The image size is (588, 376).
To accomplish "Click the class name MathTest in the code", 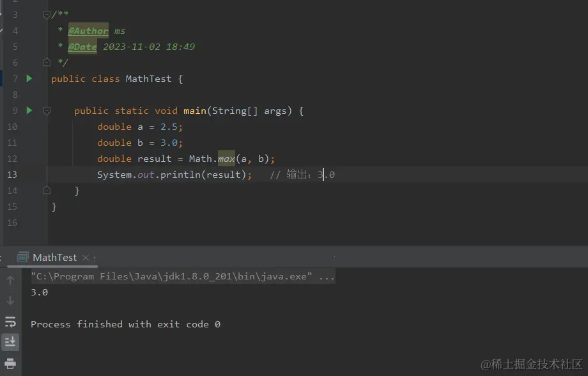I will tap(148, 79).
